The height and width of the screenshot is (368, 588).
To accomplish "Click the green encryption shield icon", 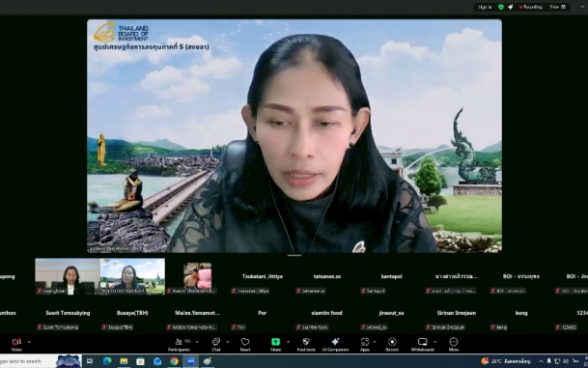I will tap(501, 7).
